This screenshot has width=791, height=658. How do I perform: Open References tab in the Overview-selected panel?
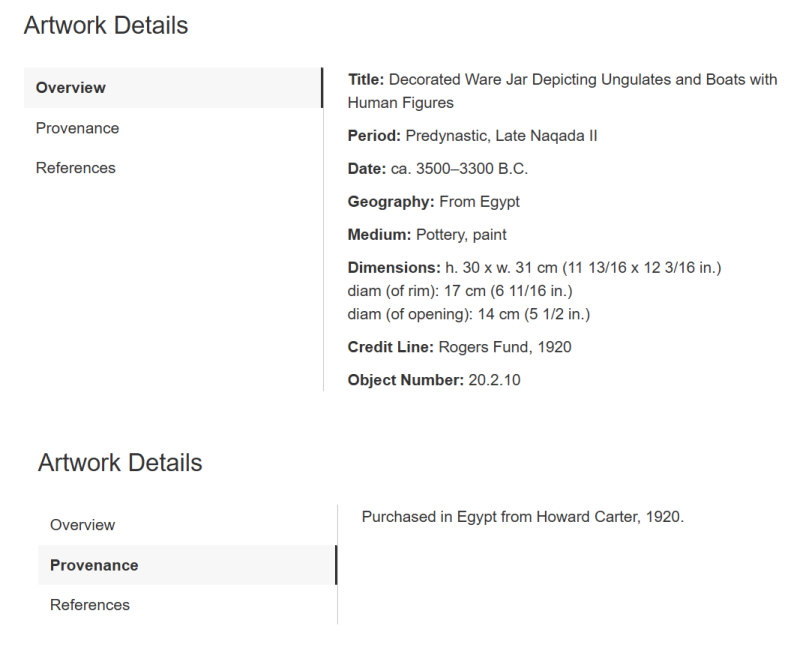pos(76,168)
